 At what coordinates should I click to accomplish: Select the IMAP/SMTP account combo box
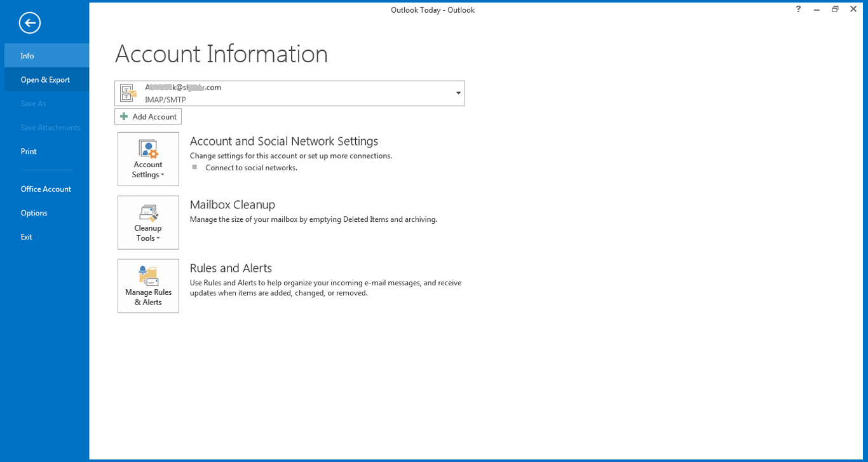click(x=290, y=93)
